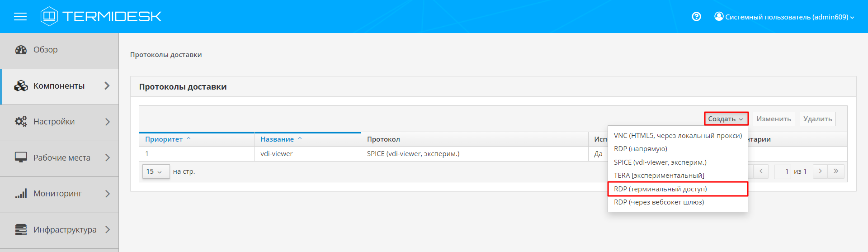Click the Инфраструктура server icon
868x252 pixels.
tap(21, 229)
